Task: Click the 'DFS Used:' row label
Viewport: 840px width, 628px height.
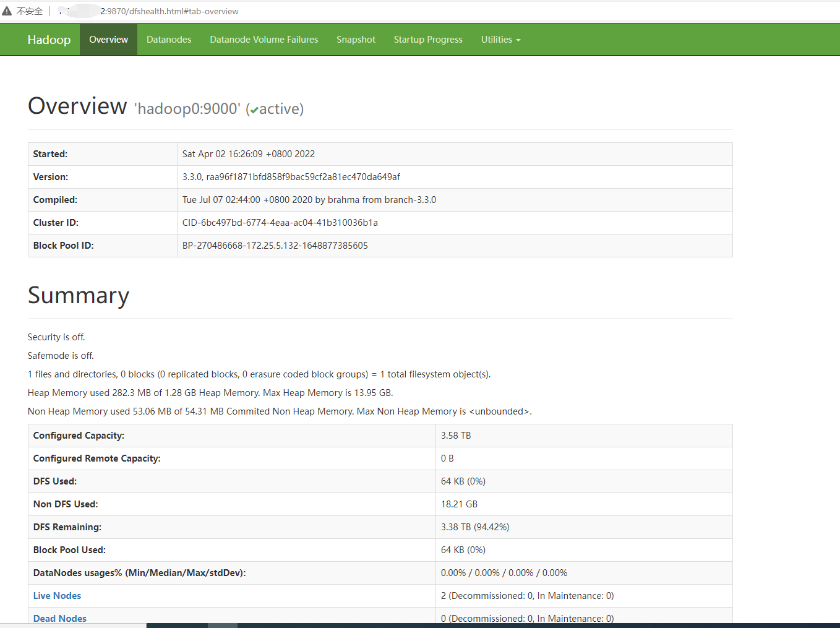Action: (x=55, y=481)
